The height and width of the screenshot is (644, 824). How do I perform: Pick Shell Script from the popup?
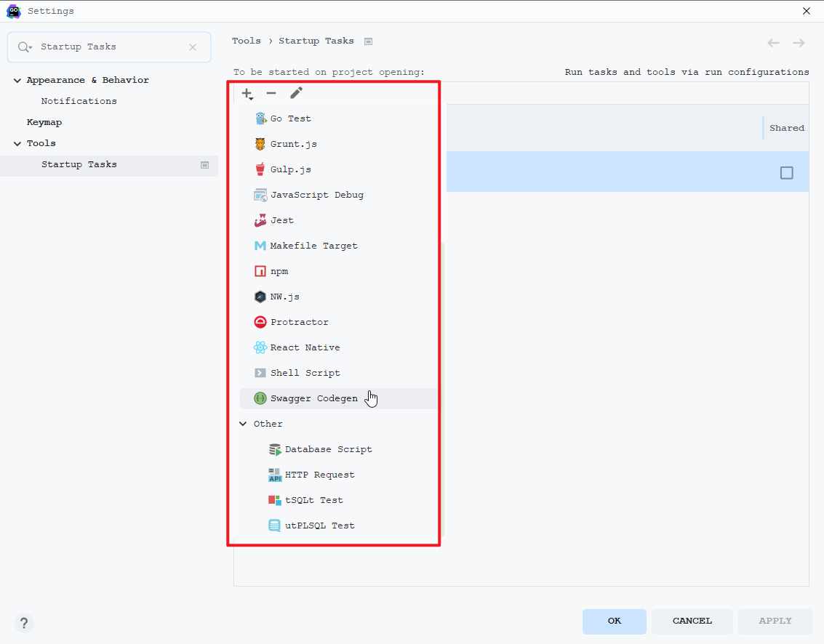pyautogui.click(x=338, y=373)
